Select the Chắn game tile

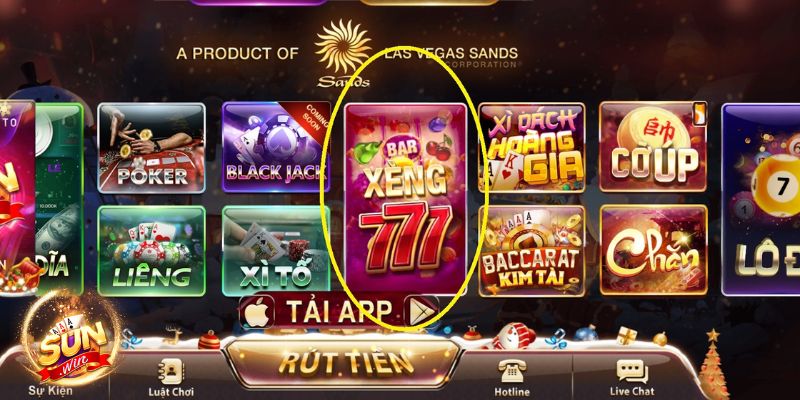click(654, 250)
